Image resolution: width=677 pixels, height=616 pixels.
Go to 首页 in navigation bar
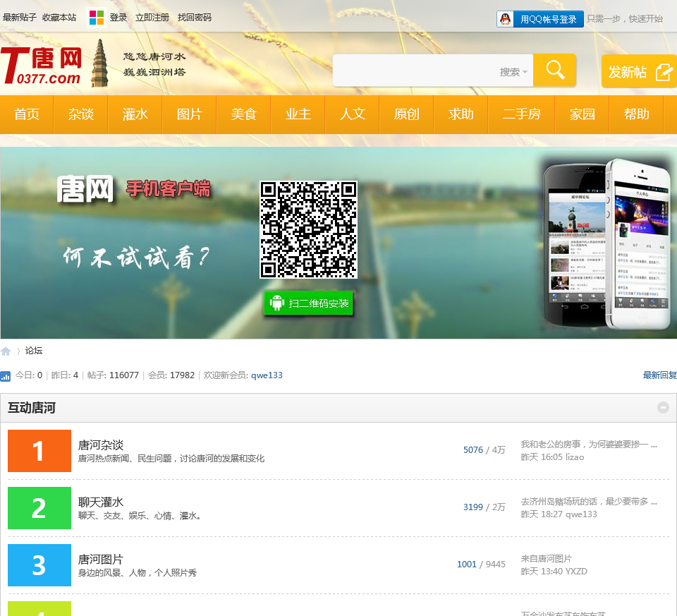[27, 114]
